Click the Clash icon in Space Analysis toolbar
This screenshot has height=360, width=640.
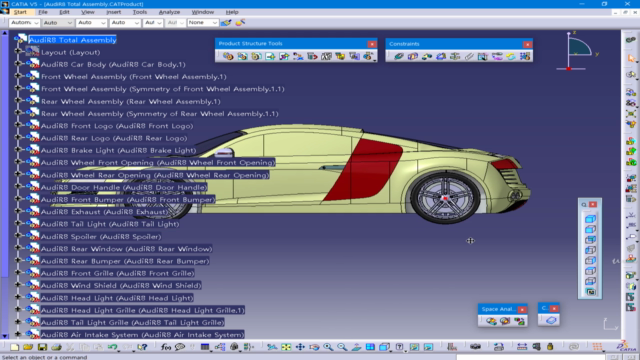click(491, 321)
